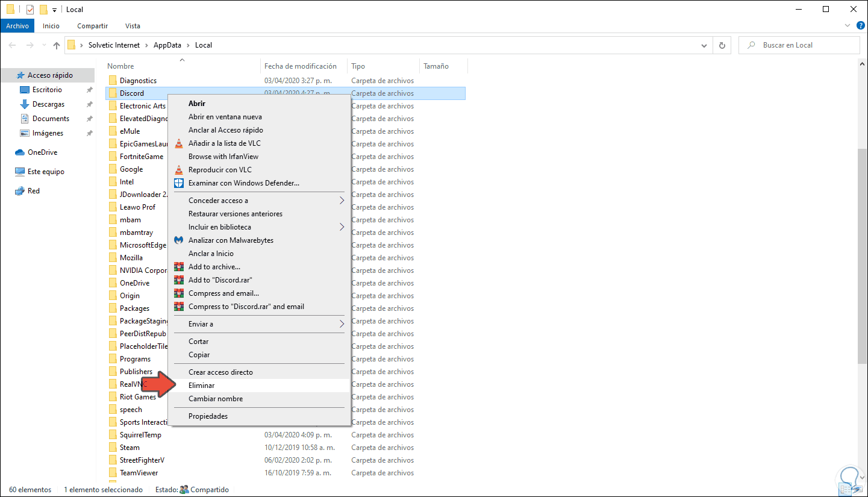The height and width of the screenshot is (497, 868).
Task: Expand the breadcrumb arrow after AppData
Action: click(187, 45)
